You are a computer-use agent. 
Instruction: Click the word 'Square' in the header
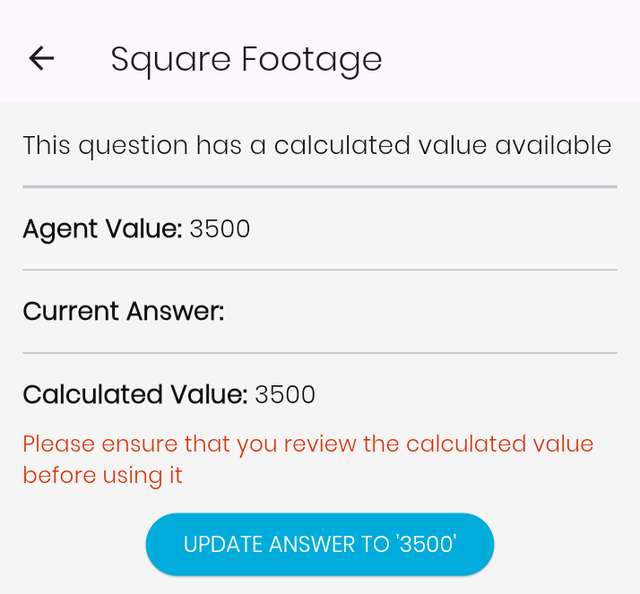coord(171,60)
